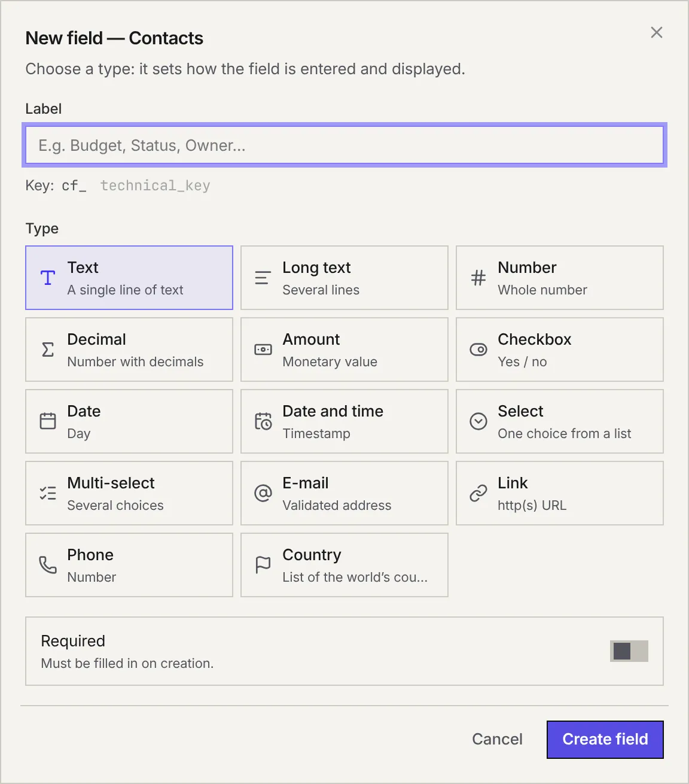Select the Text type T icon
689x784 pixels.
48,278
